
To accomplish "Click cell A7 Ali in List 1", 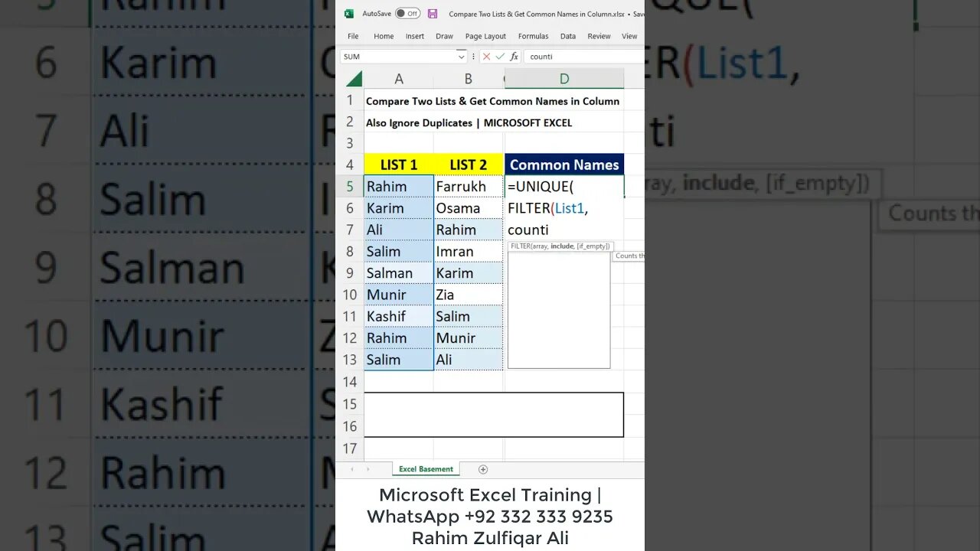I will 399,230.
